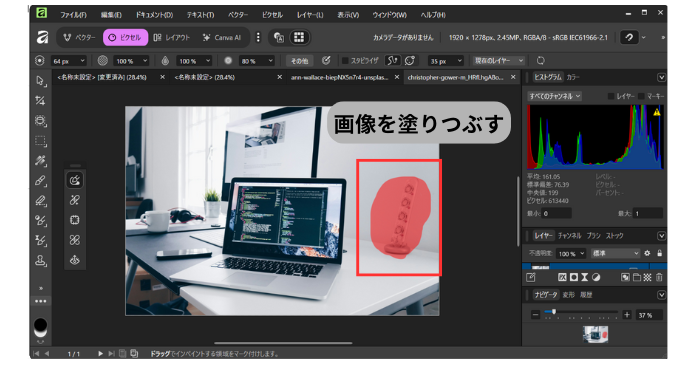The image size is (698, 365).
Task: Toggle the pressure size control icon
Action: pyautogui.click(x=326, y=61)
